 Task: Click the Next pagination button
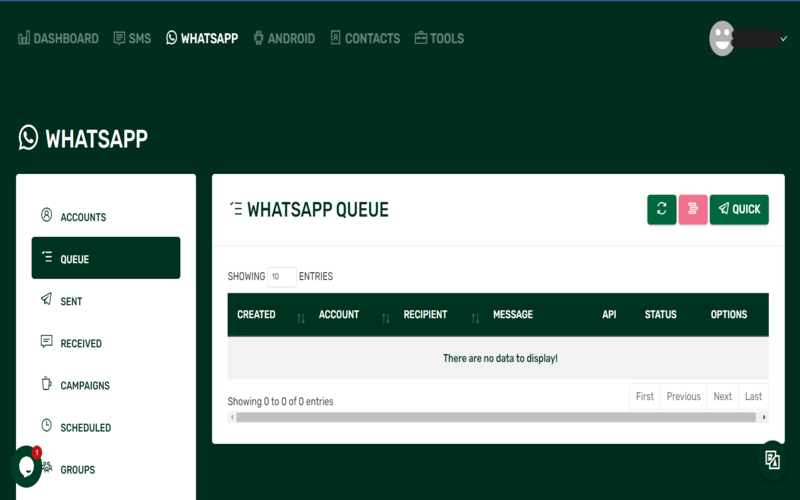(722, 396)
